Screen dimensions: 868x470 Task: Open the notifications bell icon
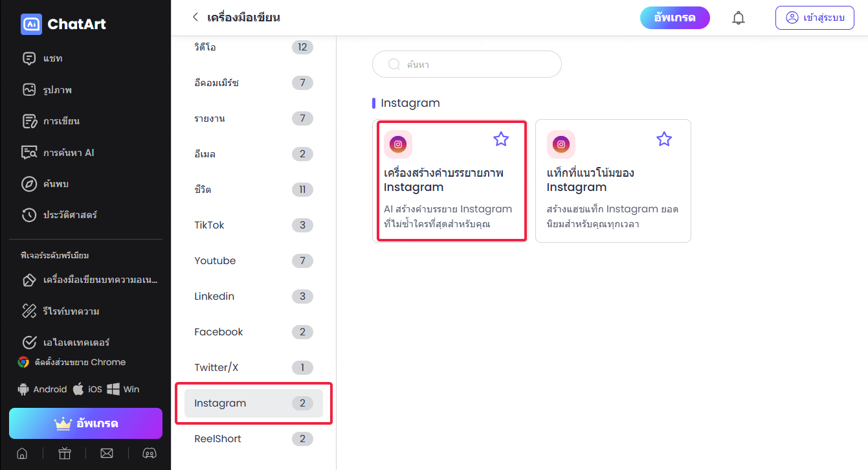click(x=739, y=18)
